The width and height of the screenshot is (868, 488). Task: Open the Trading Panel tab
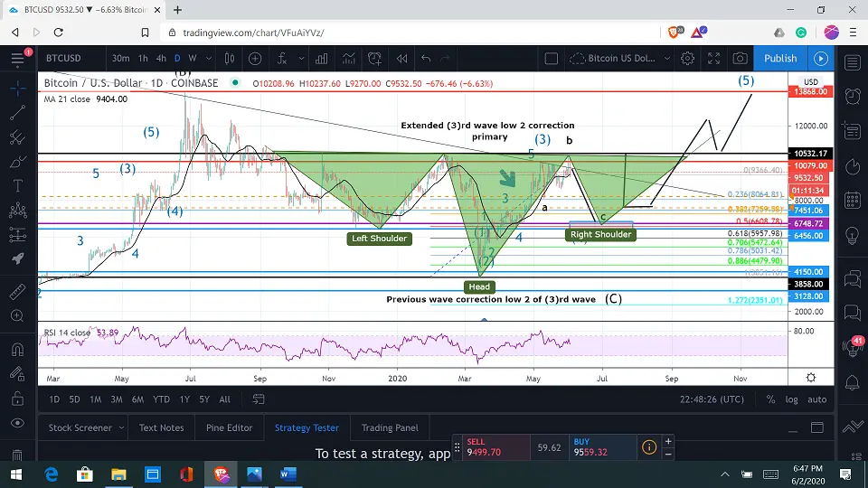pyautogui.click(x=390, y=427)
